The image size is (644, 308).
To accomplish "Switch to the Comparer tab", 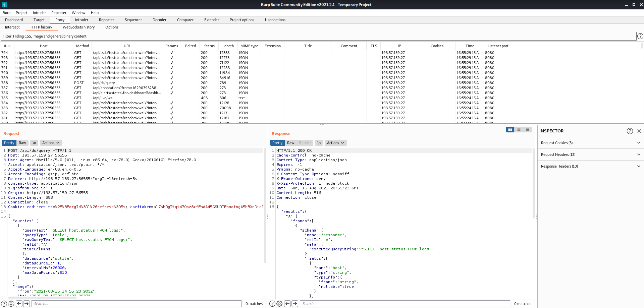I will [x=185, y=20].
